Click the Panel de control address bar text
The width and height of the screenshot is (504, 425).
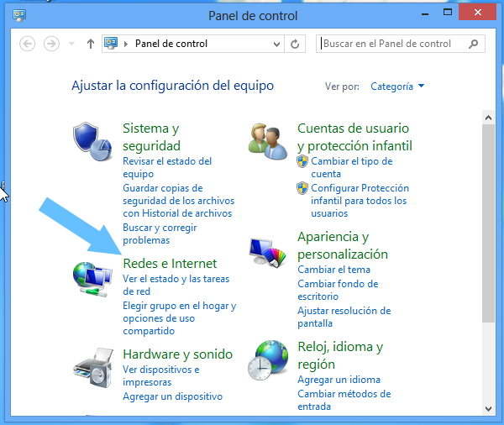[x=171, y=44]
